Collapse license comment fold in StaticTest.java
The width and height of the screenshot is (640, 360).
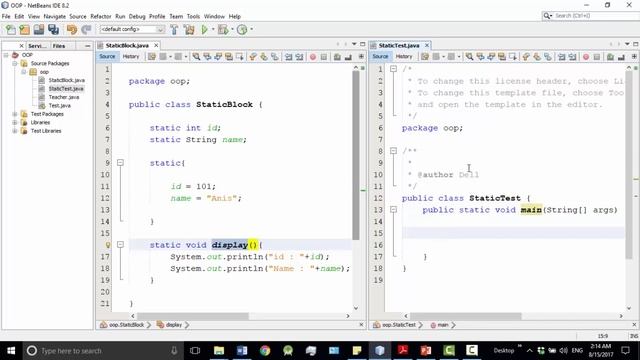[393, 69]
